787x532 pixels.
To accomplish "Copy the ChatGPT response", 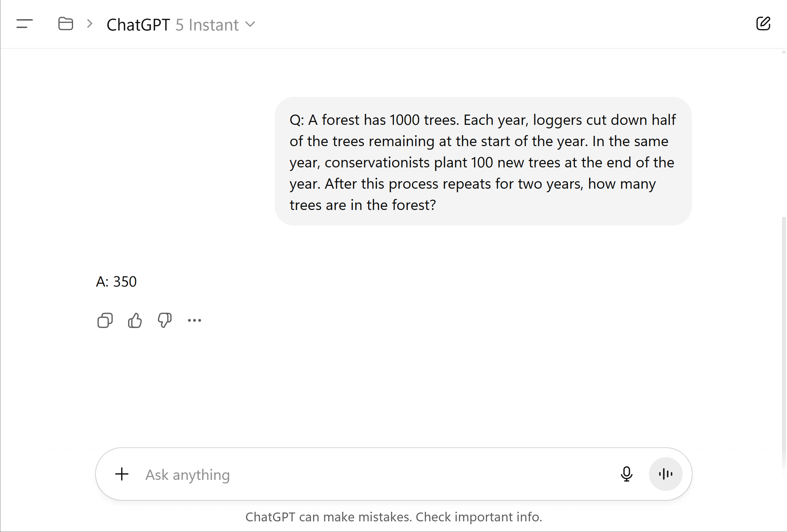I will point(105,320).
